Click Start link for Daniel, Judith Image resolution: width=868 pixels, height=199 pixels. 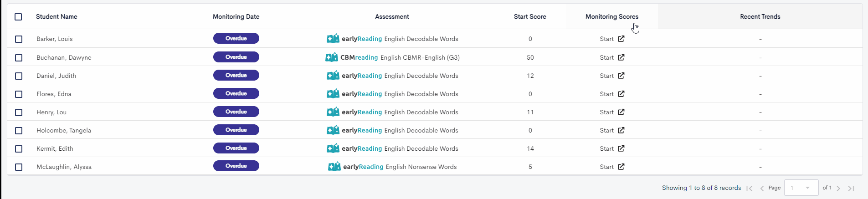click(x=607, y=76)
